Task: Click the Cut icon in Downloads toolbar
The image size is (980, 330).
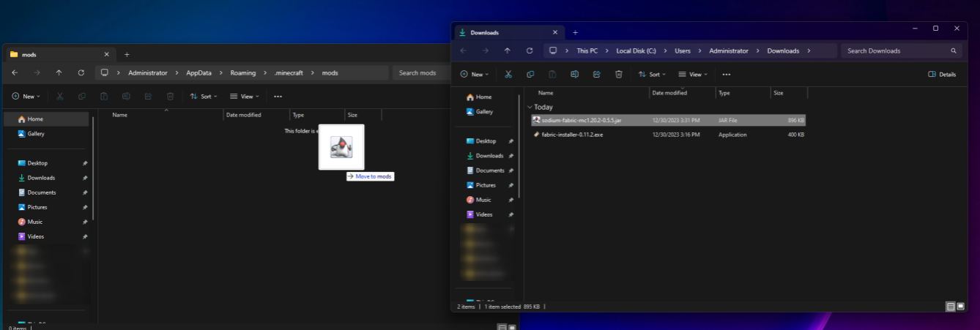Action: [508, 74]
